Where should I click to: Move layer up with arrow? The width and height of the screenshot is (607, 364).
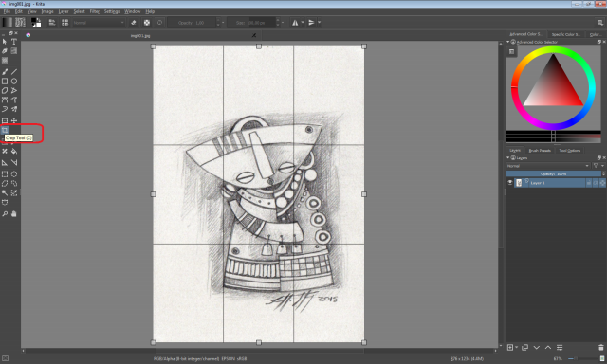[548, 347]
